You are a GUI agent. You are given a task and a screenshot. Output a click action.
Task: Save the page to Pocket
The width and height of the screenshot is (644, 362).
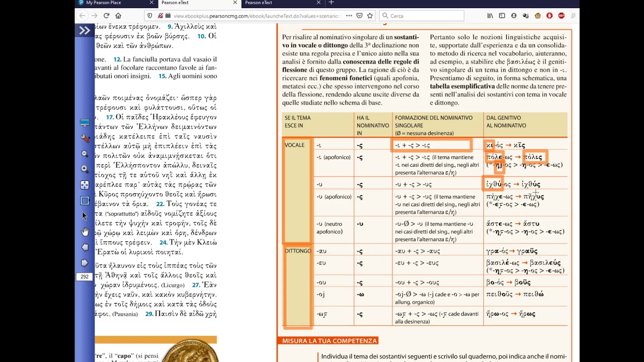pos(359,16)
